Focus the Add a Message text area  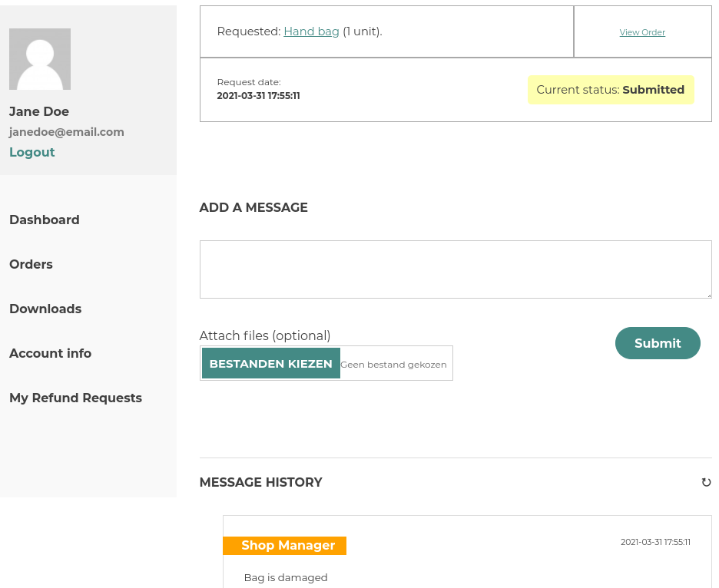click(456, 269)
